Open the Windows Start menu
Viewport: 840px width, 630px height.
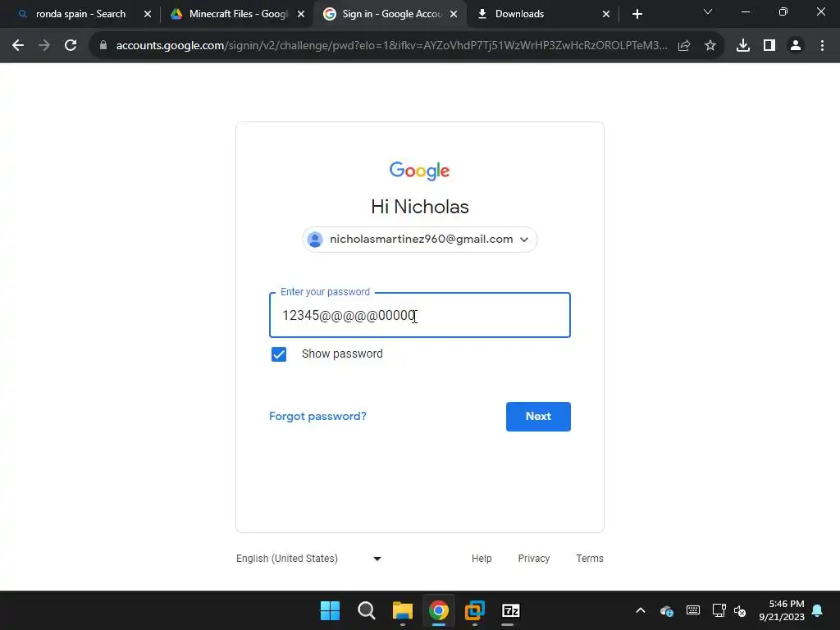pos(330,610)
